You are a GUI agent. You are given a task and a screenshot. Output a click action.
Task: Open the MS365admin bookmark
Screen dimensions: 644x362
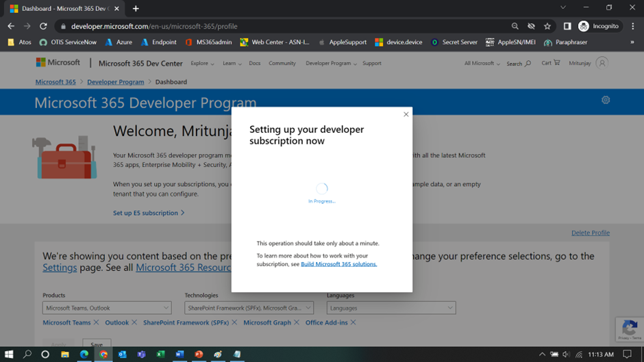208,42
